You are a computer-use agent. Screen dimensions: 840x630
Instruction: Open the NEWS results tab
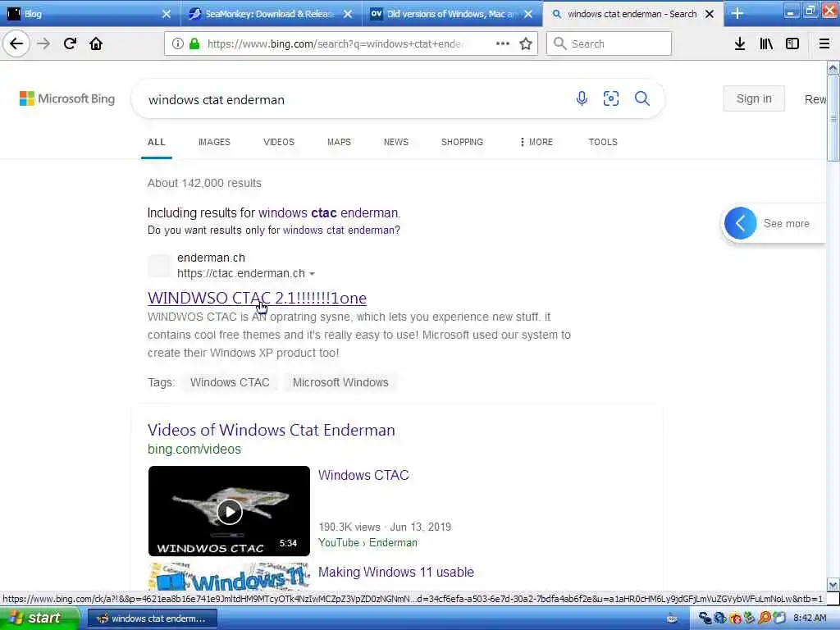tap(396, 142)
